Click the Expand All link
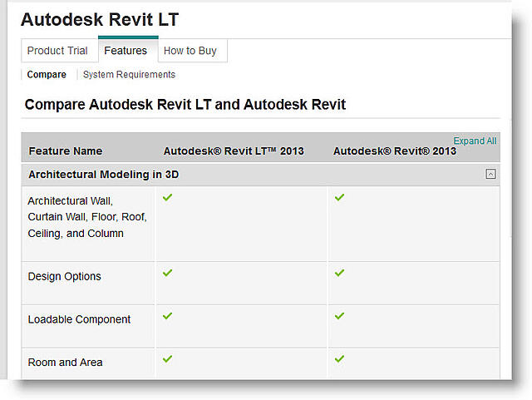Image resolution: width=532 pixels, height=400 pixels. [x=475, y=141]
